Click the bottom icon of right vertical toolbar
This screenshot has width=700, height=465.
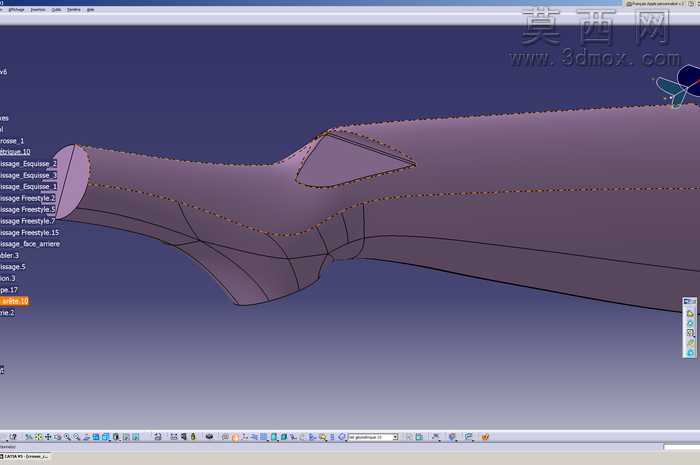tap(690, 353)
